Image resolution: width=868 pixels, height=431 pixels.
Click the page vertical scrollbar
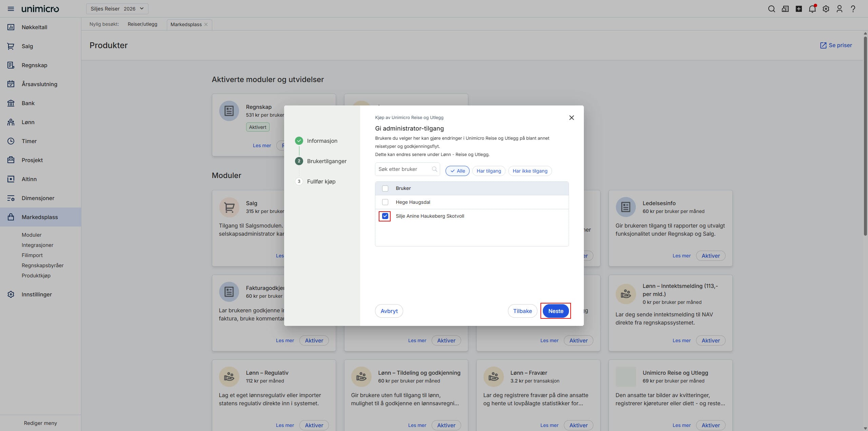click(865, 136)
